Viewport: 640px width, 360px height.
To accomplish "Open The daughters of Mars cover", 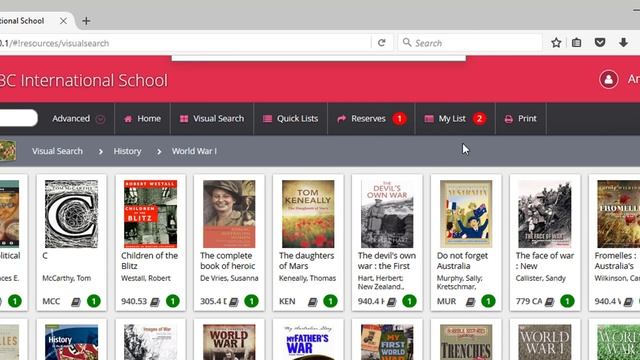I will tap(308, 214).
